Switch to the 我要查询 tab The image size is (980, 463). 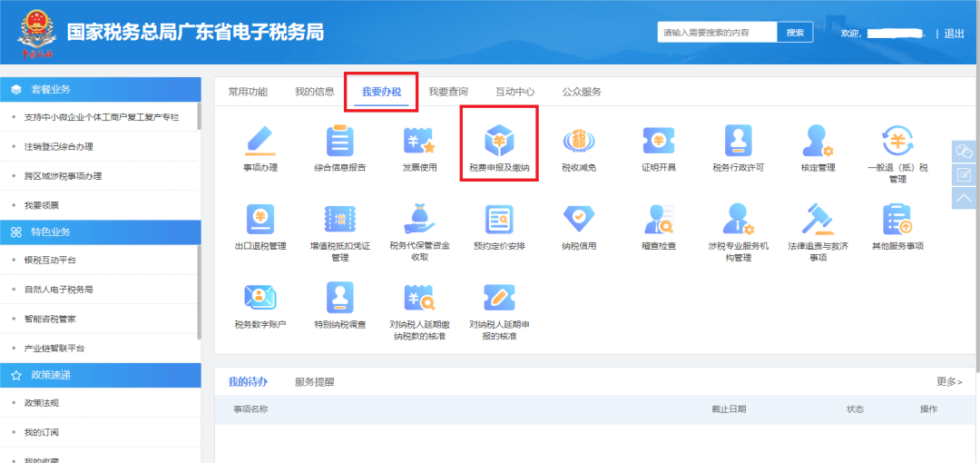[x=448, y=92]
